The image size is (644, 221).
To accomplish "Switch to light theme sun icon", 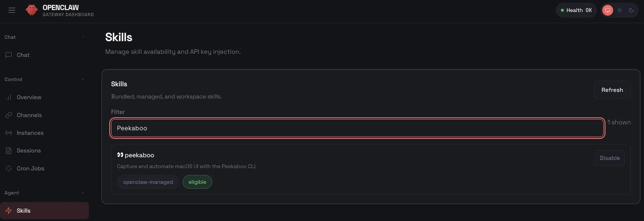I will pos(620,10).
